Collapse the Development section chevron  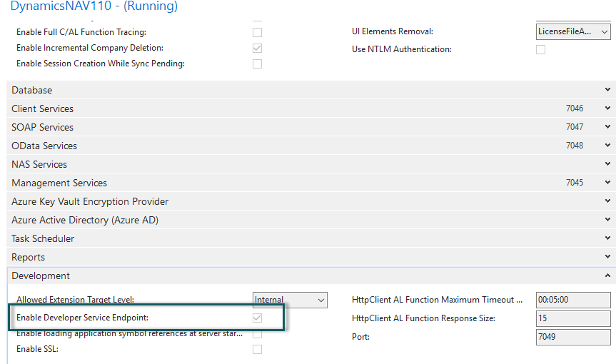click(607, 275)
